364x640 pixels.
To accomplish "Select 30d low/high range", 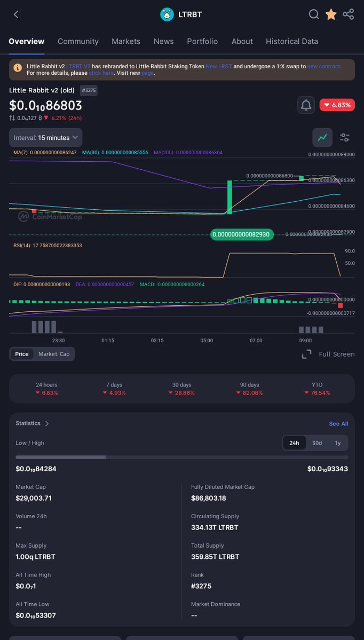I will (317, 443).
